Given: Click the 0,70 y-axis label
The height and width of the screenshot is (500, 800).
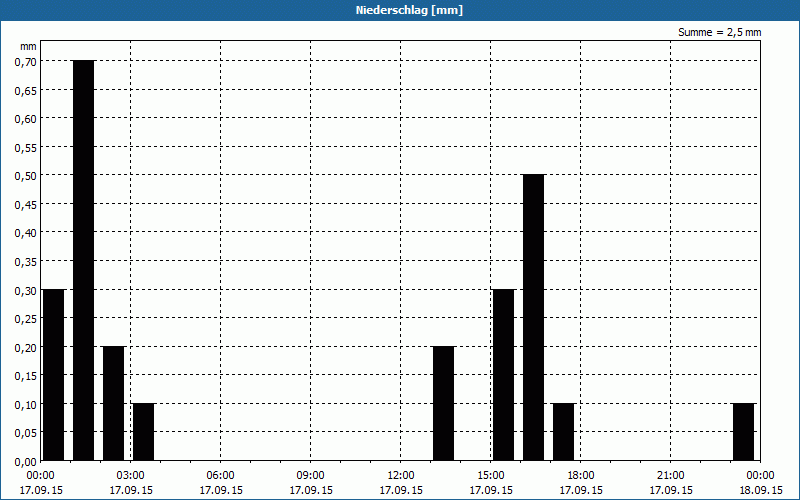Looking at the screenshot, I should click(25, 61).
